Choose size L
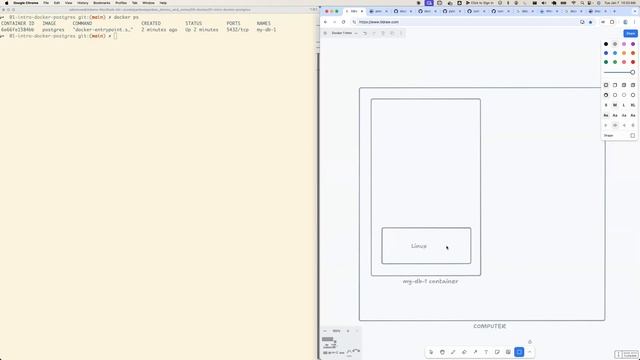The width and height of the screenshot is (640, 360). click(624, 105)
